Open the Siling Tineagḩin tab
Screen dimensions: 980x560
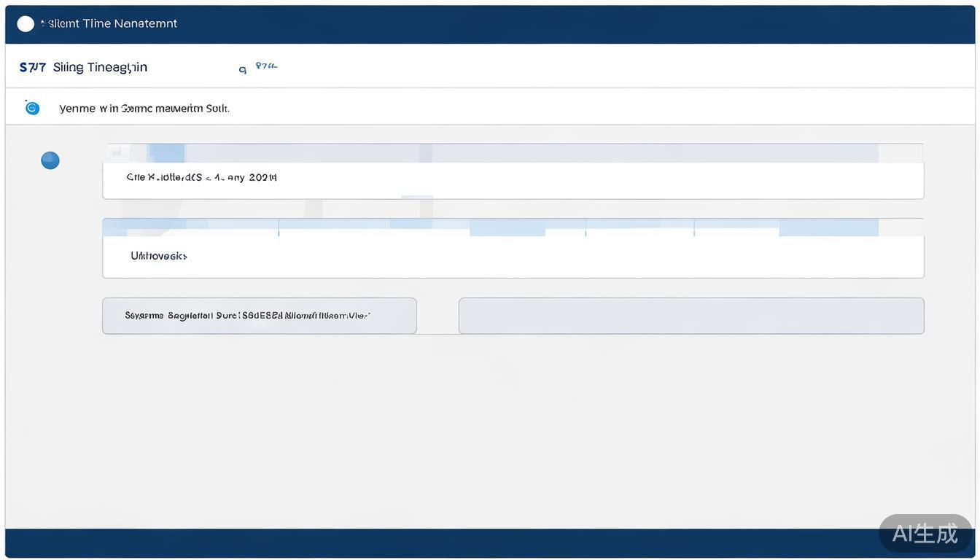100,68
